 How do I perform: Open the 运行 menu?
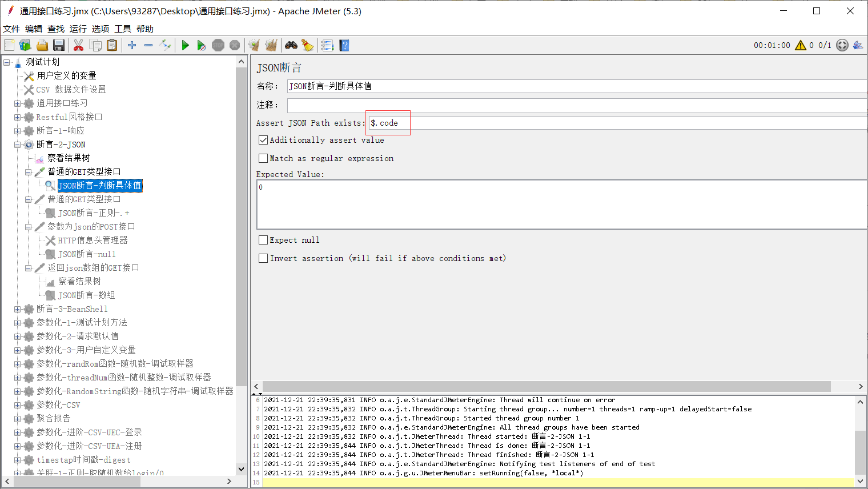[78, 29]
